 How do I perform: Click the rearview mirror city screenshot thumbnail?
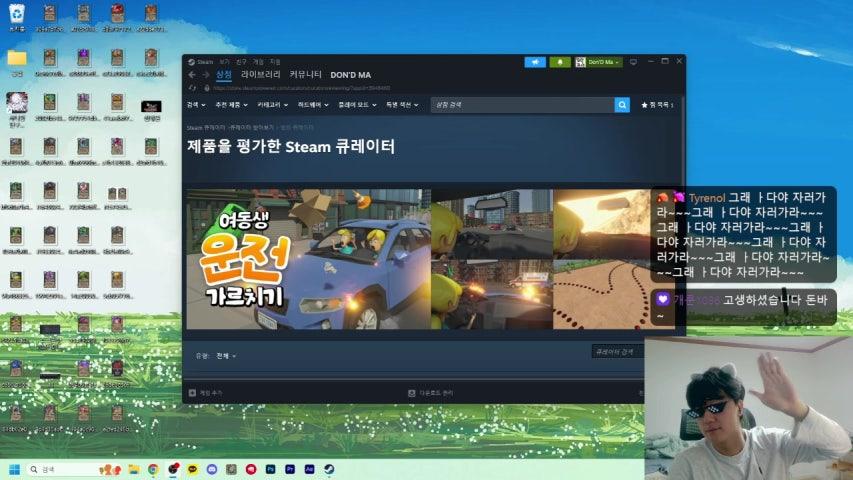492,224
